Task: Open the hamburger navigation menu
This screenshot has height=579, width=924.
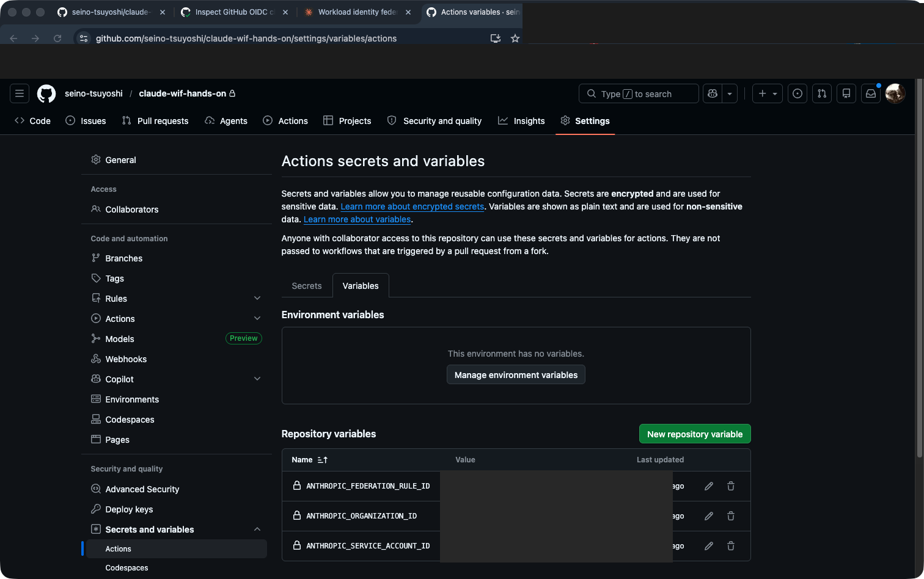Action: (x=20, y=93)
